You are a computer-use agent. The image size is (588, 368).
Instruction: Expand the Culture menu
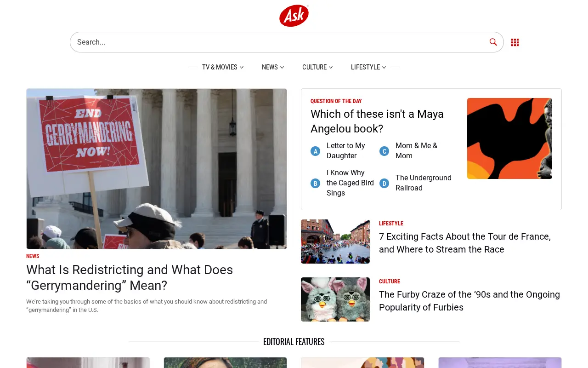click(x=317, y=67)
